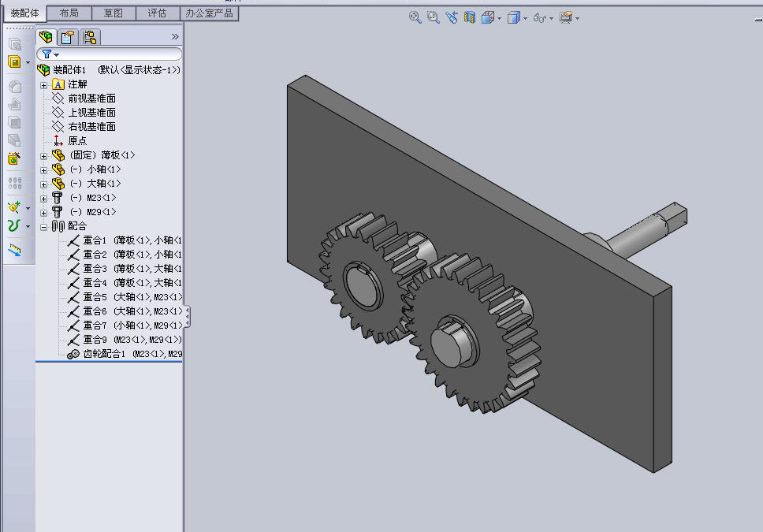The image size is (763, 532).
Task: Click the View Settings monitor icon
Action: click(x=565, y=17)
